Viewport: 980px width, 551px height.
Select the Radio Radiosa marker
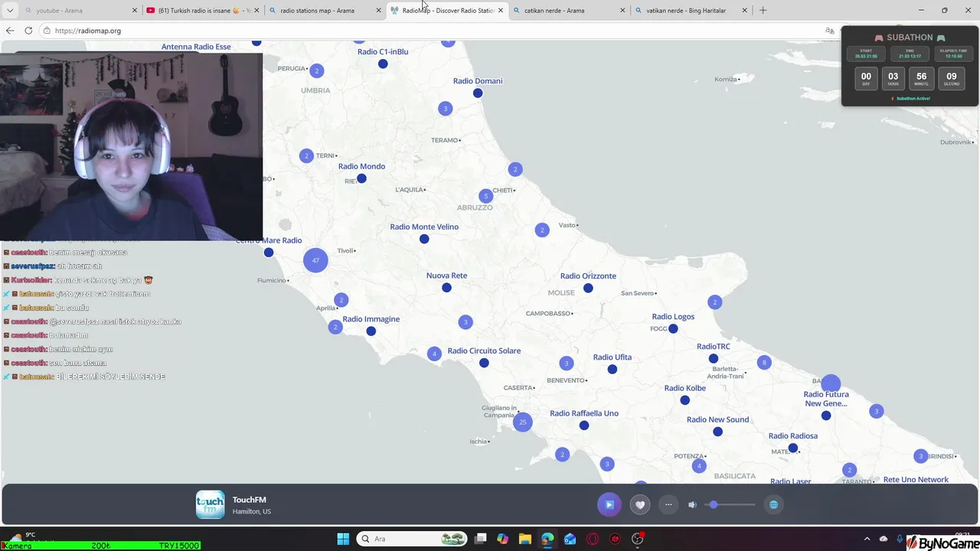(793, 448)
